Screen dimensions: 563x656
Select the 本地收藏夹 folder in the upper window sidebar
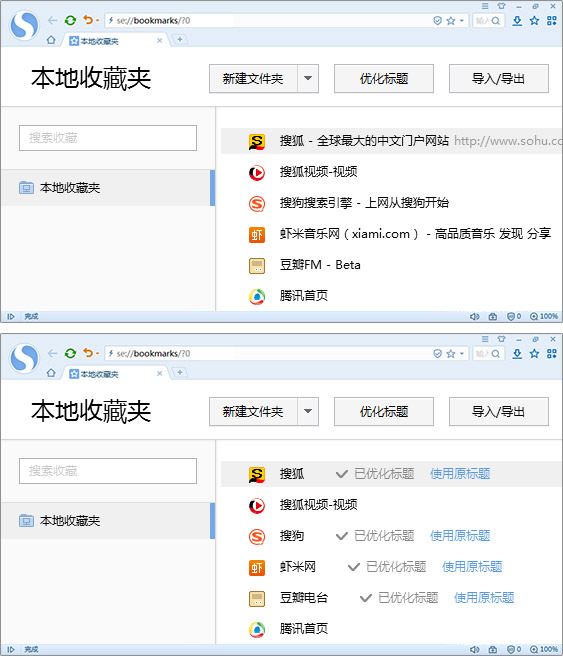coord(108,188)
